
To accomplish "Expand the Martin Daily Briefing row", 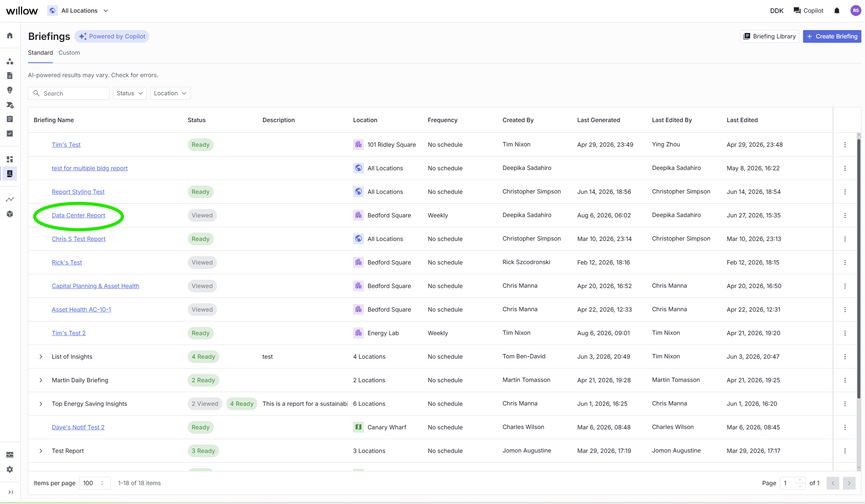I will [x=41, y=380].
